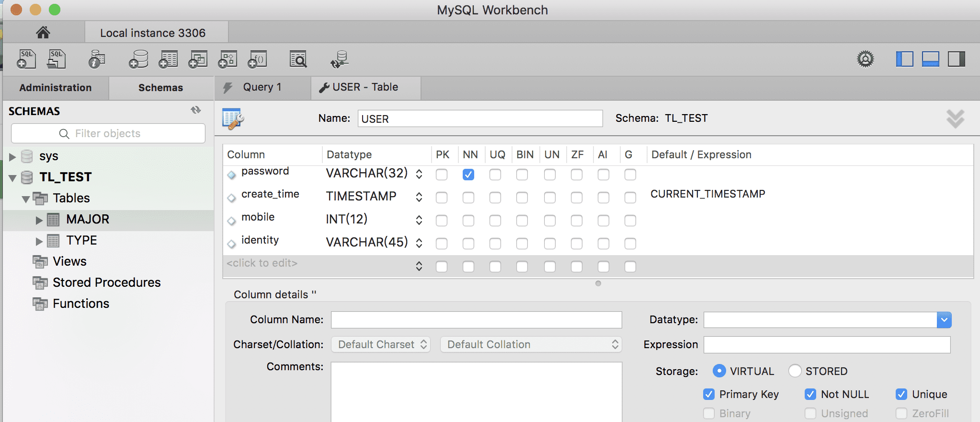Refresh the schemas list
The image size is (980, 422).
[196, 110]
